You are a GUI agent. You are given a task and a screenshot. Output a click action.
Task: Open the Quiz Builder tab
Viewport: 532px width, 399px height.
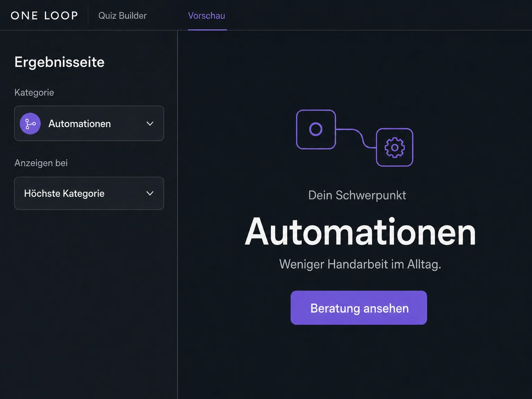[x=123, y=16]
